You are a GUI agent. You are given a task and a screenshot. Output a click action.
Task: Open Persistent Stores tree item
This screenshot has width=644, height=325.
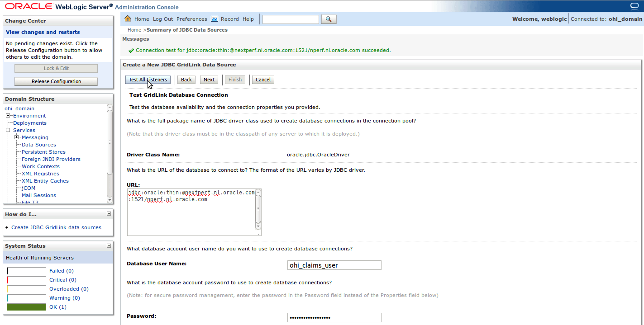click(43, 152)
